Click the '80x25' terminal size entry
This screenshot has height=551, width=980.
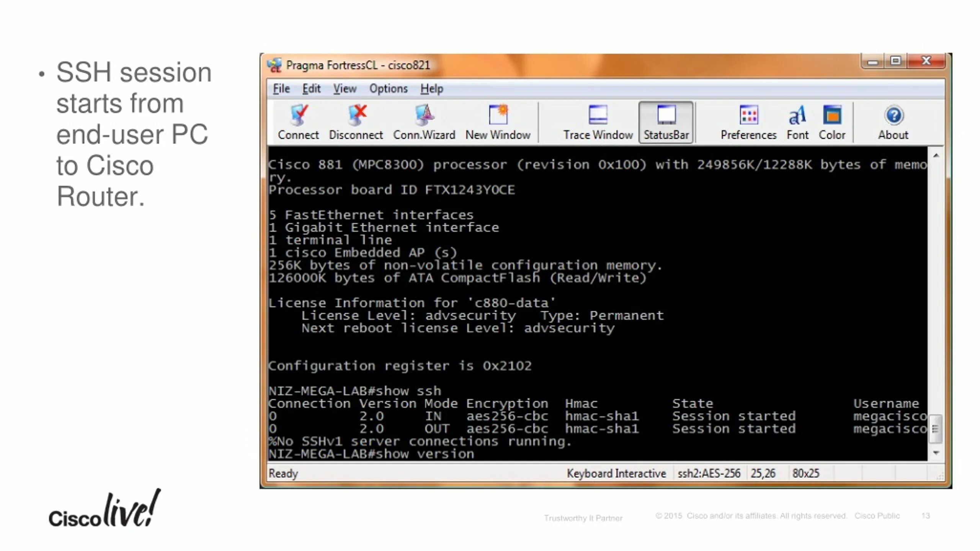806,474
